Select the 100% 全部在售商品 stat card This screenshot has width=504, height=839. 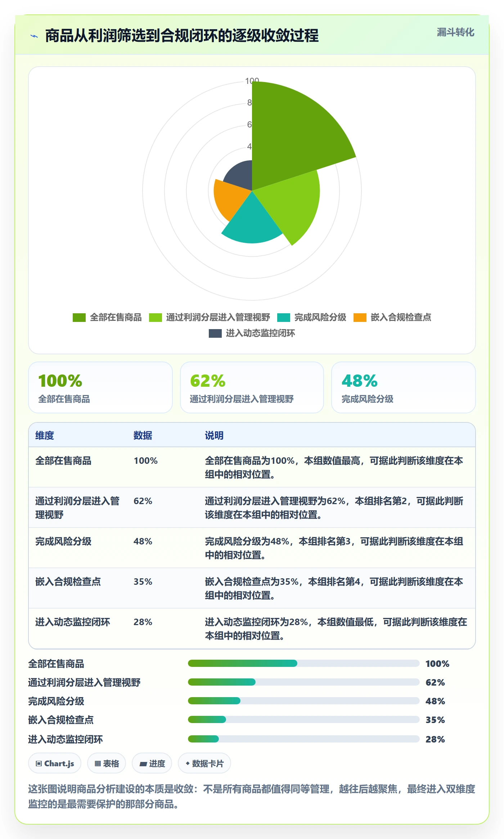coord(100,387)
